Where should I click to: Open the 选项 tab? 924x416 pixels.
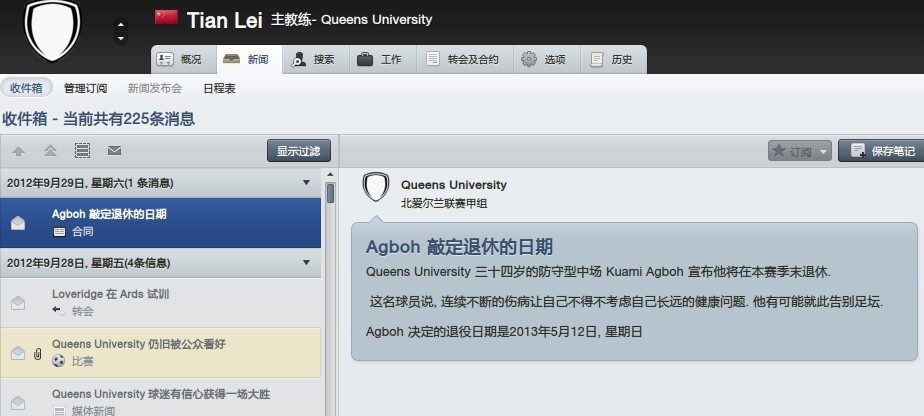pos(547,59)
